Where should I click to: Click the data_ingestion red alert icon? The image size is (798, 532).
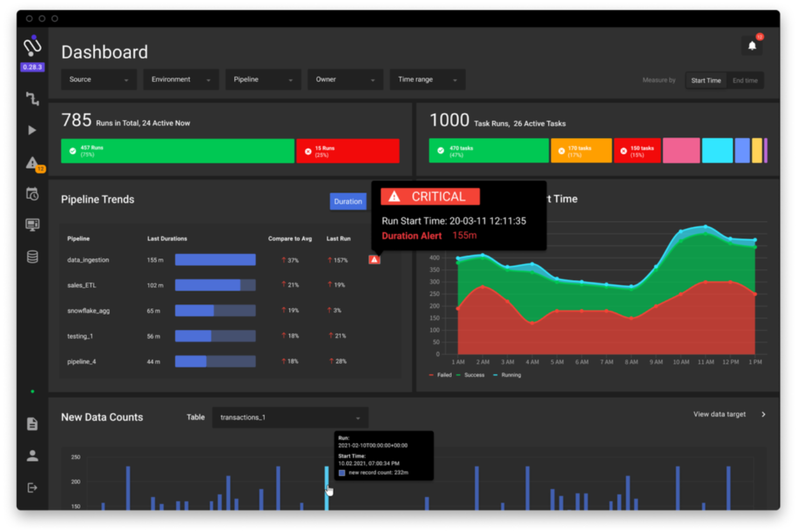tap(374, 260)
